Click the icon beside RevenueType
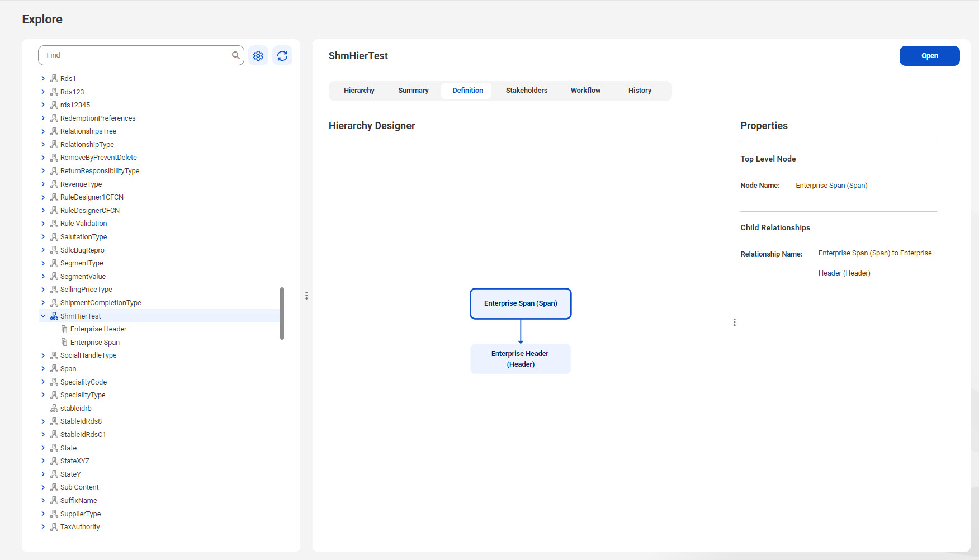This screenshot has width=979, height=560. [54, 184]
